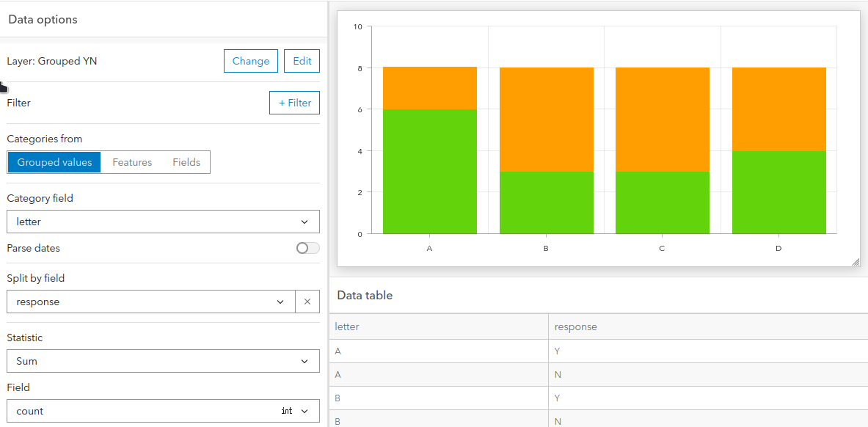Expand the Split by field dropdown
Image resolution: width=868 pixels, height=427 pixels.
[151, 302]
